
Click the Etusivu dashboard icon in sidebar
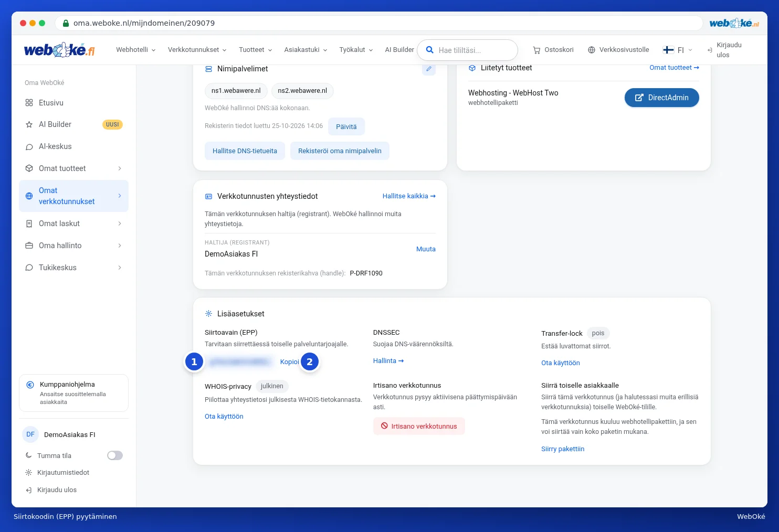point(29,103)
